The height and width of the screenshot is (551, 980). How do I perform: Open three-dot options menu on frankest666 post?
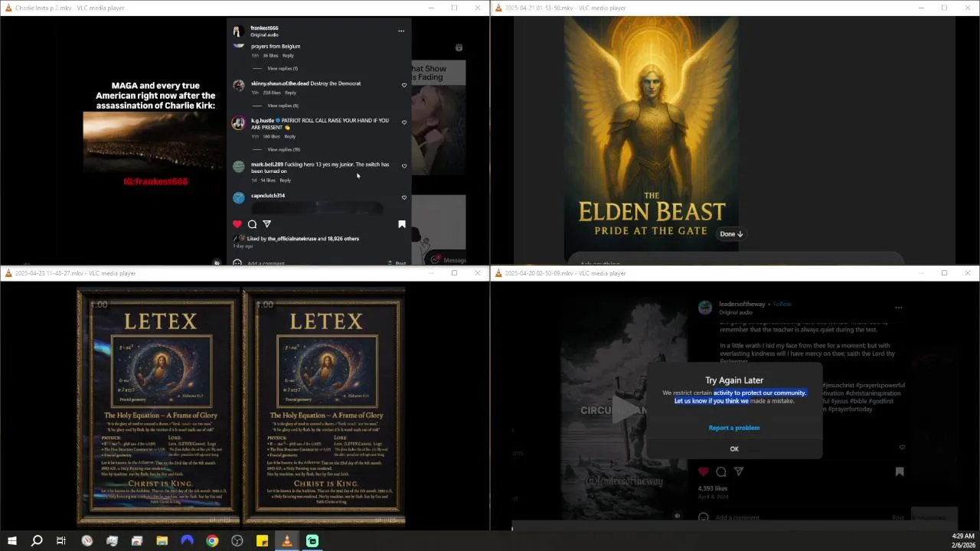coord(400,31)
